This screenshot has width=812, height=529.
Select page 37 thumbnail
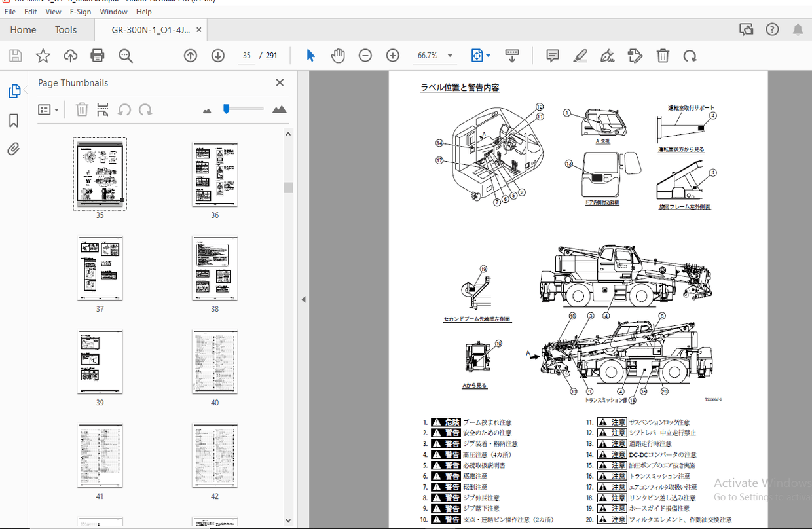[x=100, y=268]
